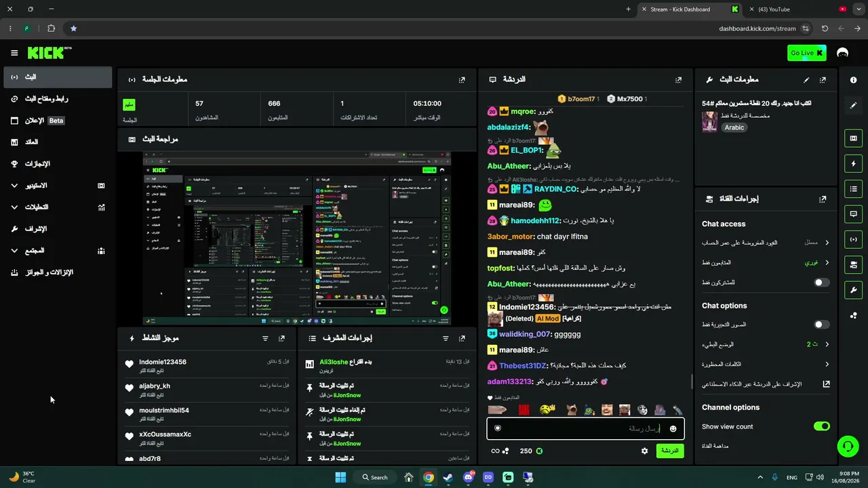
Task: Click the pencil edit icon in the right rail
Action: pyautogui.click(x=853, y=106)
